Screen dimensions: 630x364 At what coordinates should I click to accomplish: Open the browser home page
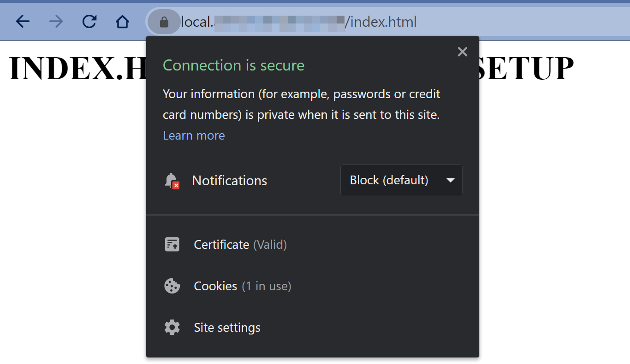click(122, 22)
